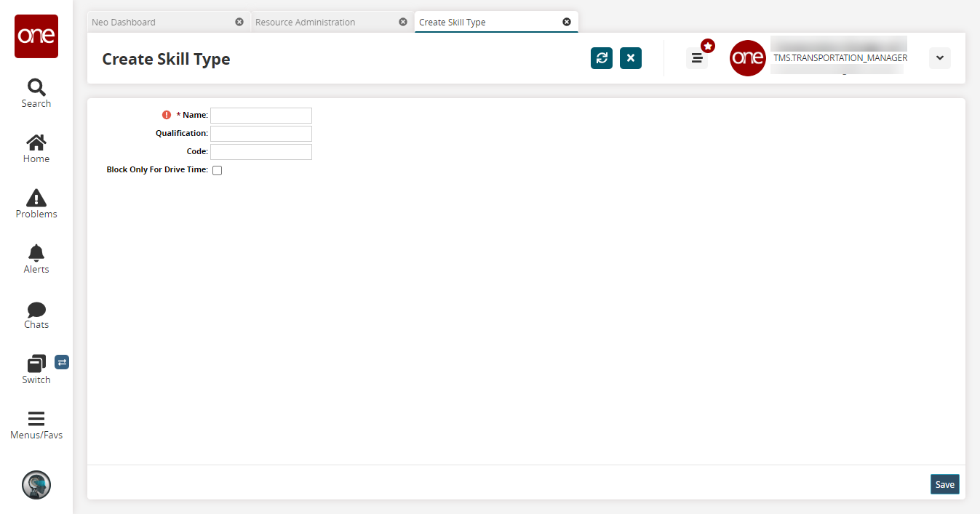
Task: Close the Neo Dashboard tab
Action: pos(239,22)
